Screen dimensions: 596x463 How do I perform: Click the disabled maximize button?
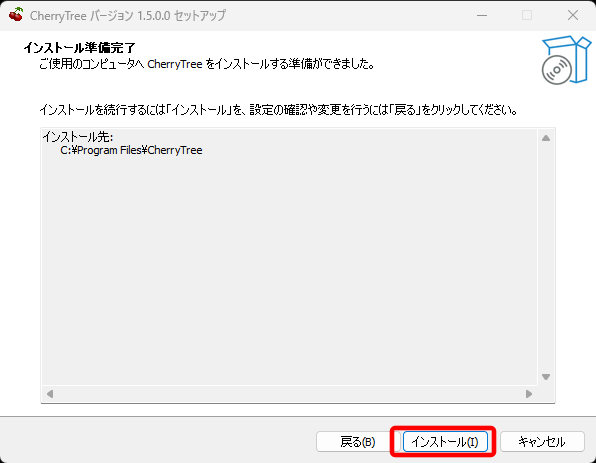tap(527, 15)
